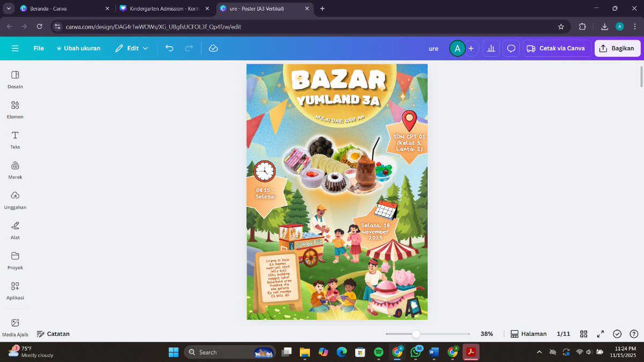Click the zoom percentage 38%
Screen dimensions: 644x362
click(487, 334)
